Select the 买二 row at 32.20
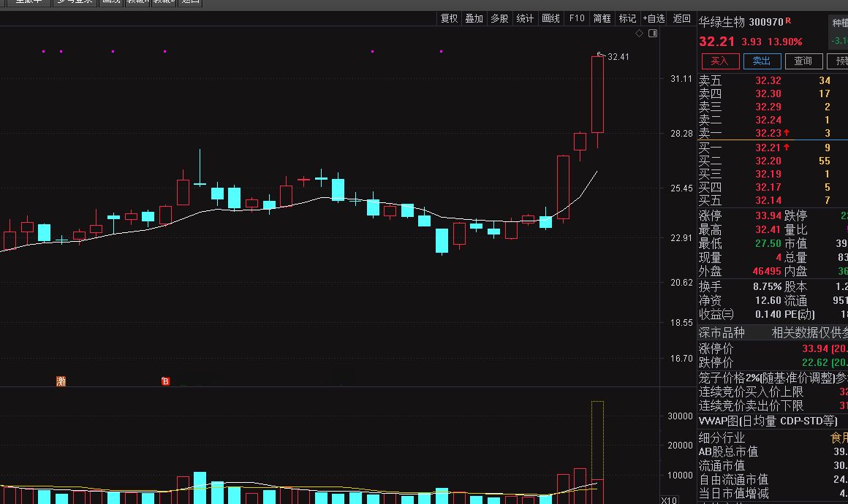 click(x=772, y=161)
